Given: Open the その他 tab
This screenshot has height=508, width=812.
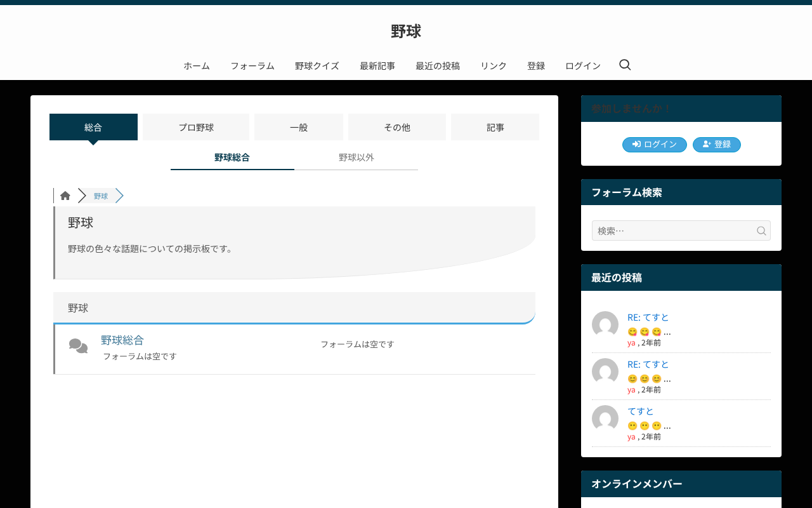Looking at the screenshot, I should click(x=397, y=127).
